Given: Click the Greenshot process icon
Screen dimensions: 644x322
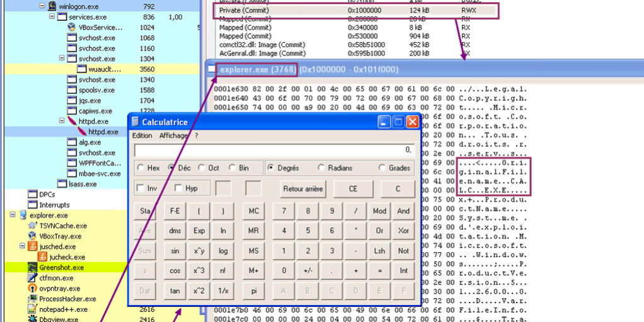Looking at the screenshot, I should pyautogui.click(x=33, y=267).
